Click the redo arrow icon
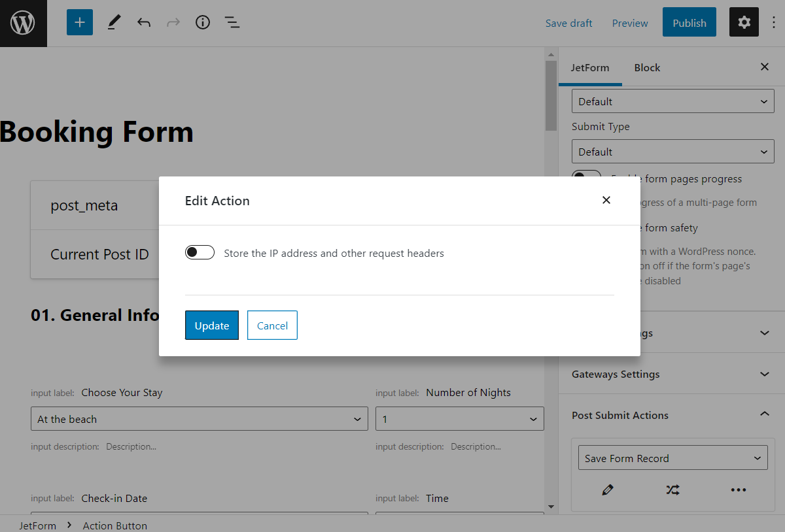The width and height of the screenshot is (785, 532). pyautogui.click(x=173, y=22)
